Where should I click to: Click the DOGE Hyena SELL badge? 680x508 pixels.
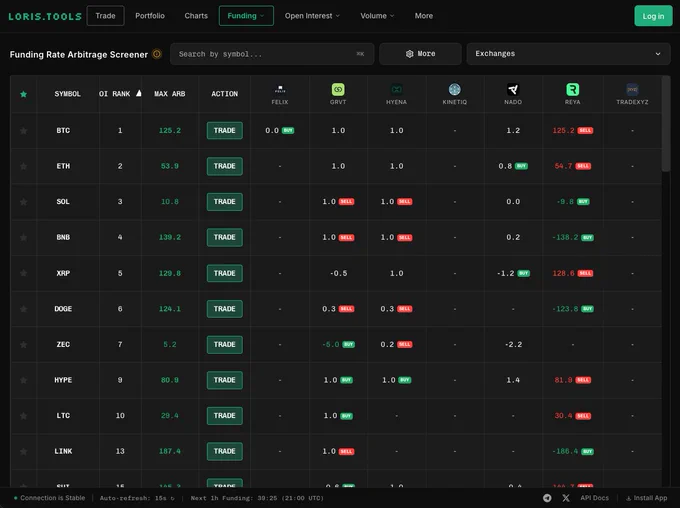click(405, 309)
